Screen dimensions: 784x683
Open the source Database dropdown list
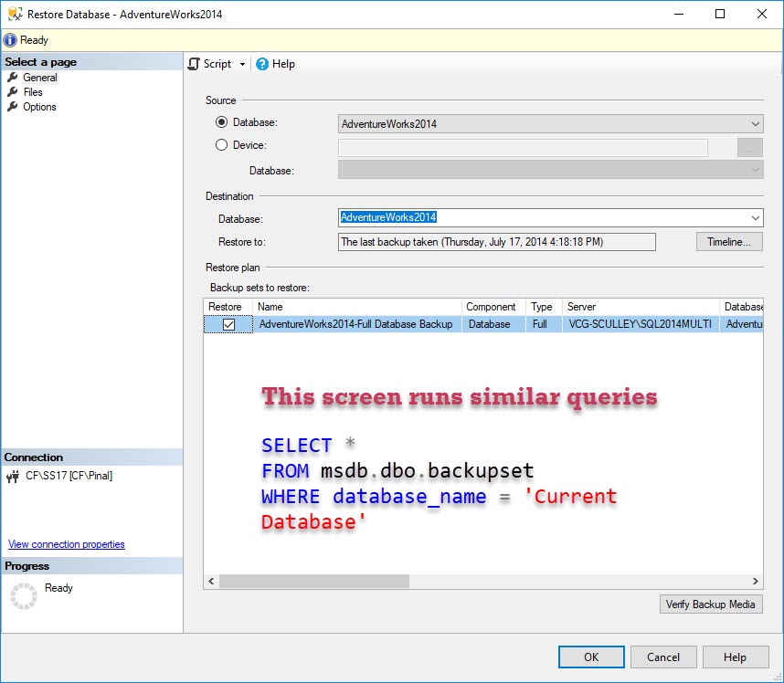tap(755, 122)
